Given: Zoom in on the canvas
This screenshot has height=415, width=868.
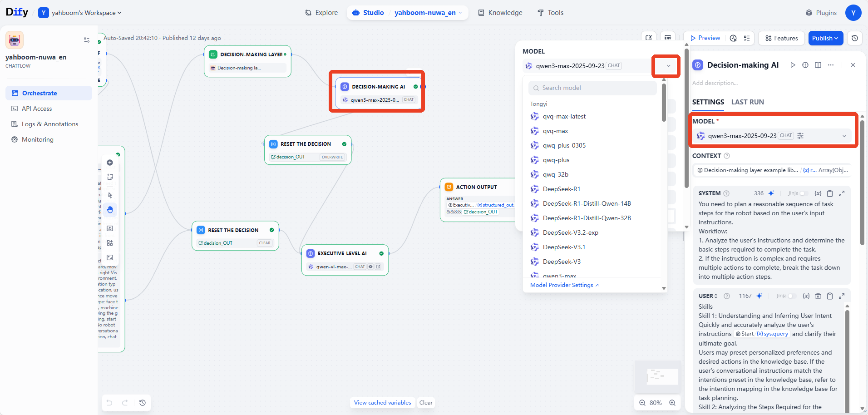Looking at the screenshot, I should (672, 403).
